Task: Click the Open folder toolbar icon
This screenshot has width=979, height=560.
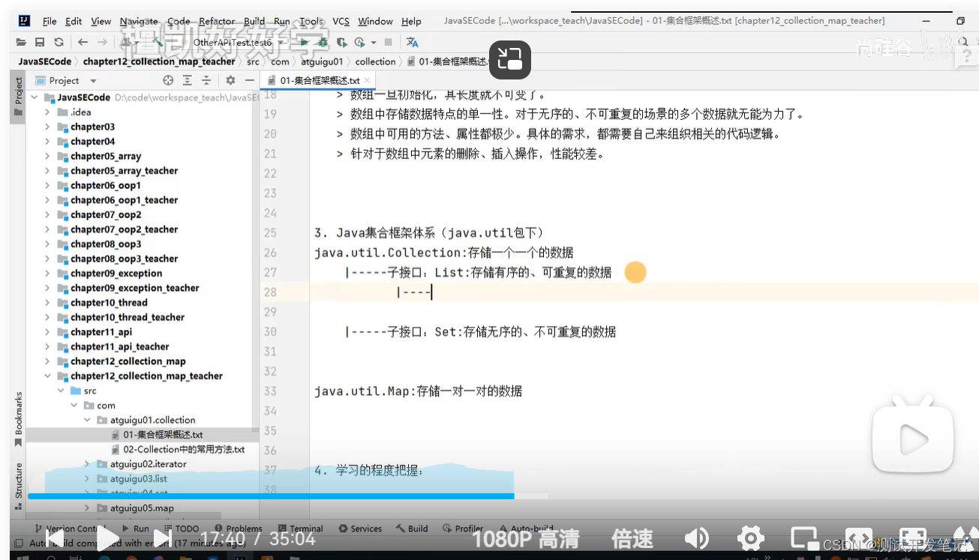Action: click(21, 42)
